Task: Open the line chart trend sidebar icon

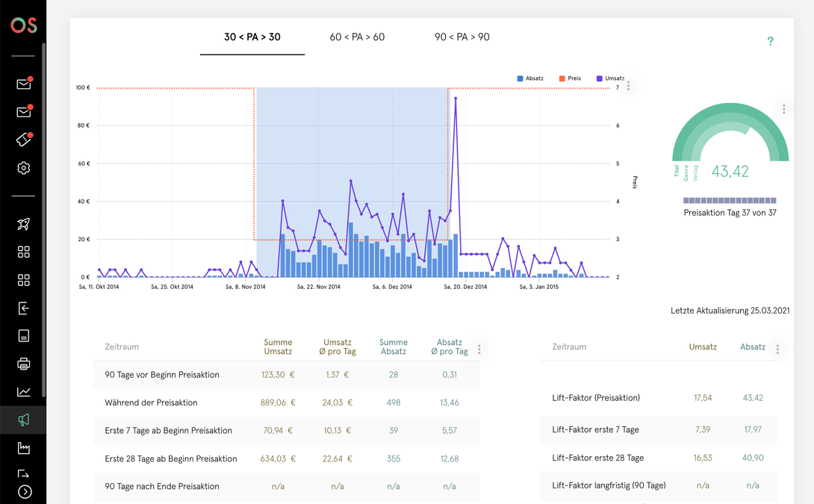Action: (24, 392)
